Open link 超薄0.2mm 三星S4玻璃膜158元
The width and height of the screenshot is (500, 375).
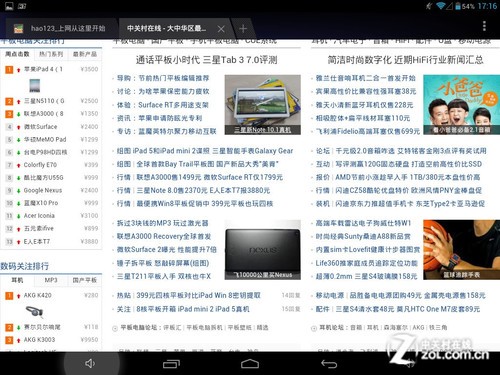click(366, 276)
